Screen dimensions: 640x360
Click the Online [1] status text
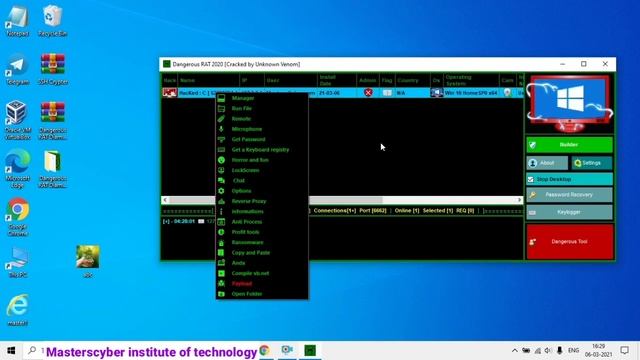407,211
